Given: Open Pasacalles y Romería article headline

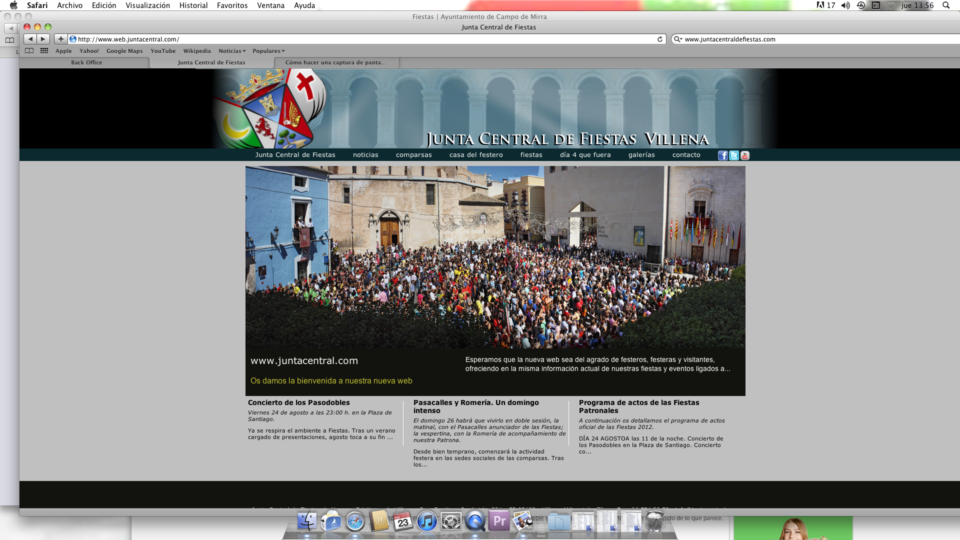Looking at the screenshot, I should [x=476, y=407].
